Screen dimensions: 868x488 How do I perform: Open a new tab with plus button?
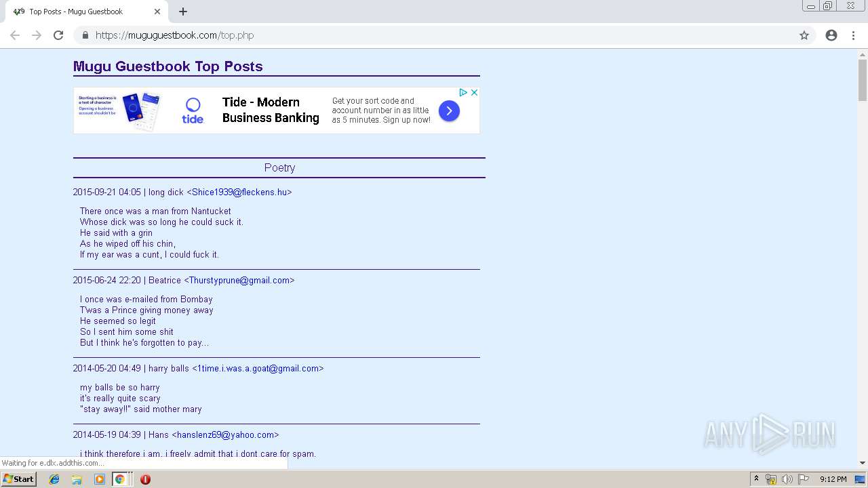(x=183, y=12)
